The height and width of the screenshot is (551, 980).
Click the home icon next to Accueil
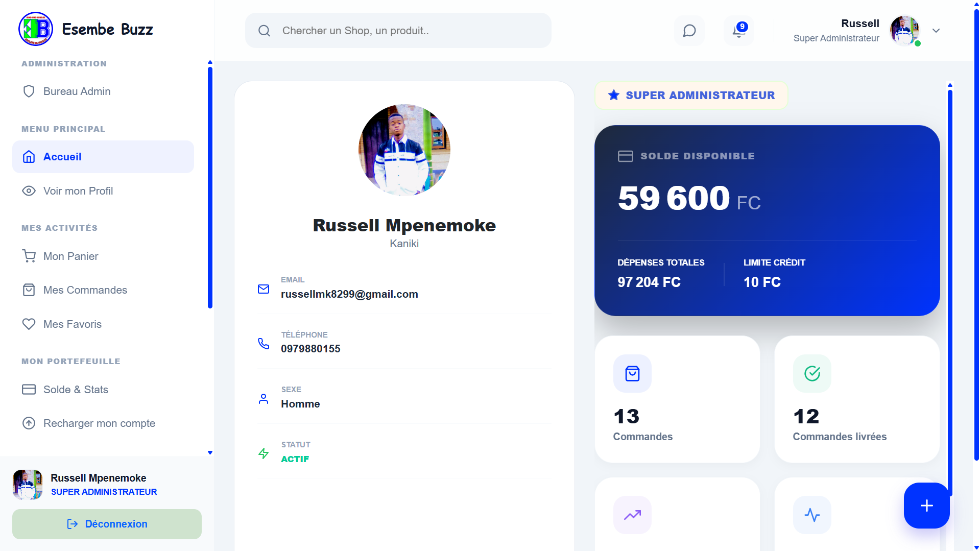pyautogui.click(x=29, y=157)
